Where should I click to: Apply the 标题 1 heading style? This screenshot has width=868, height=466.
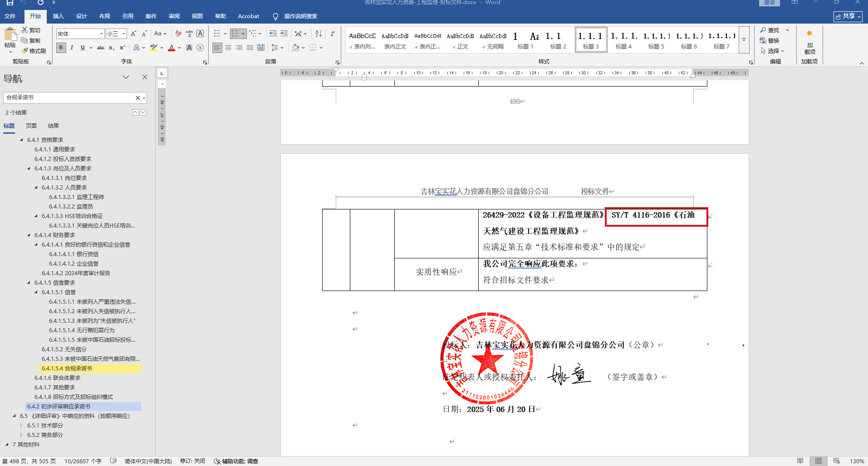(525, 39)
